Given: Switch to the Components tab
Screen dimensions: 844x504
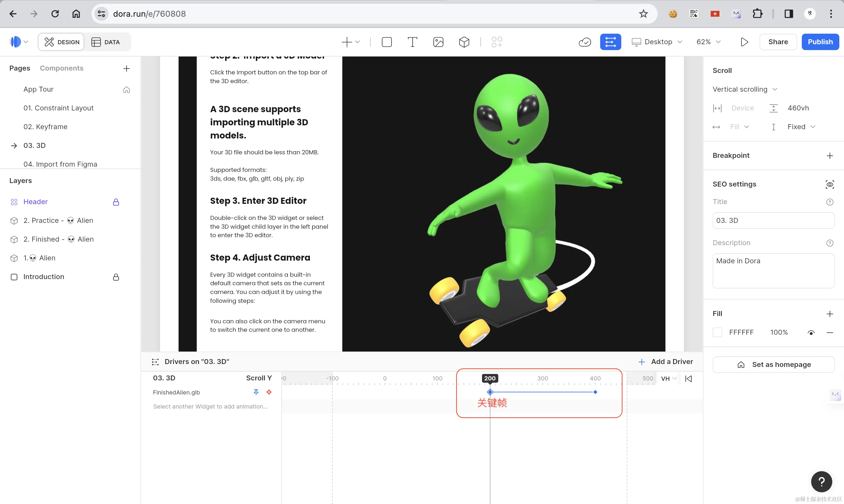Looking at the screenshot, I should point(62,68).
